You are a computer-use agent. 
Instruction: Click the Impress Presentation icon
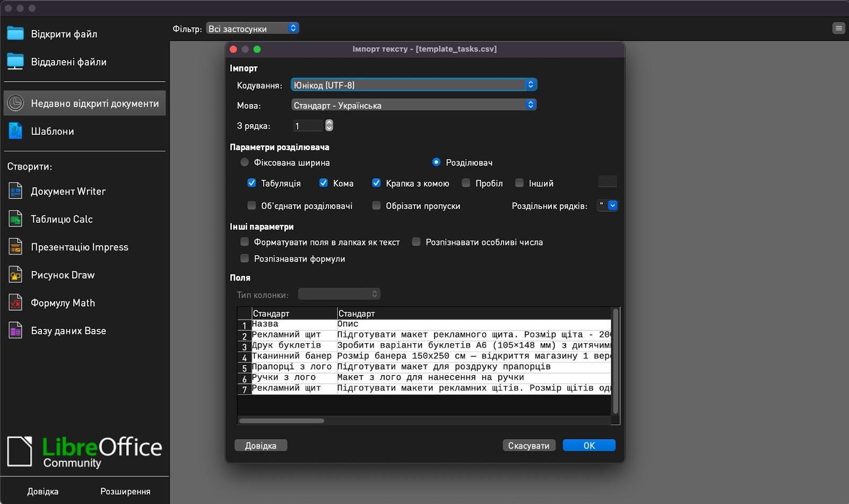coord(15,247)
